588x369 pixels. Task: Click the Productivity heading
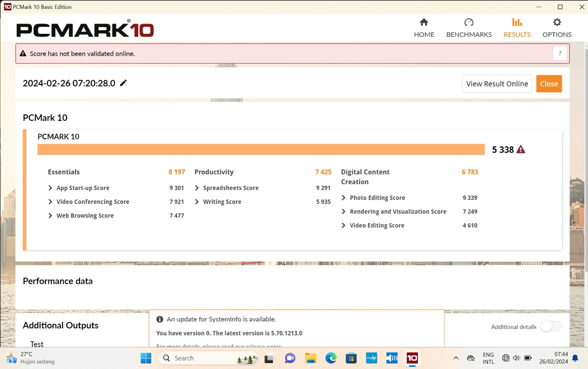(x=214, y=172)
